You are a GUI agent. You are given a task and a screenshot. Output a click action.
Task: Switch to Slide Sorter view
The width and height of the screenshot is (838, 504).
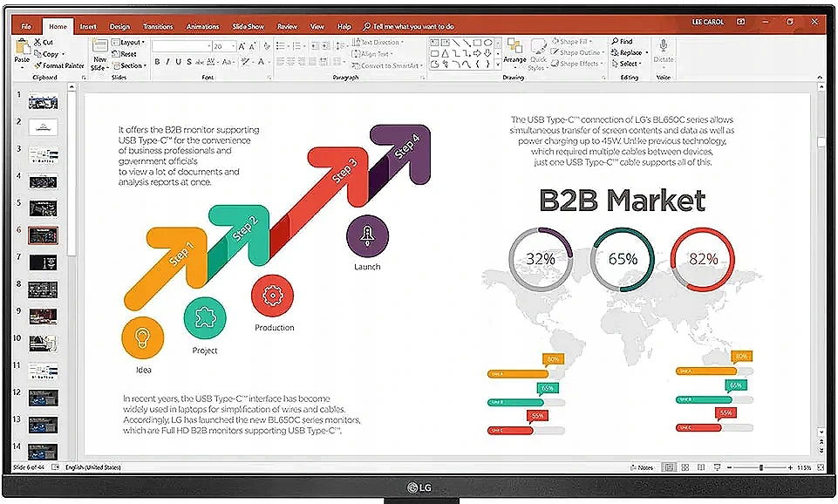[686, 468]
